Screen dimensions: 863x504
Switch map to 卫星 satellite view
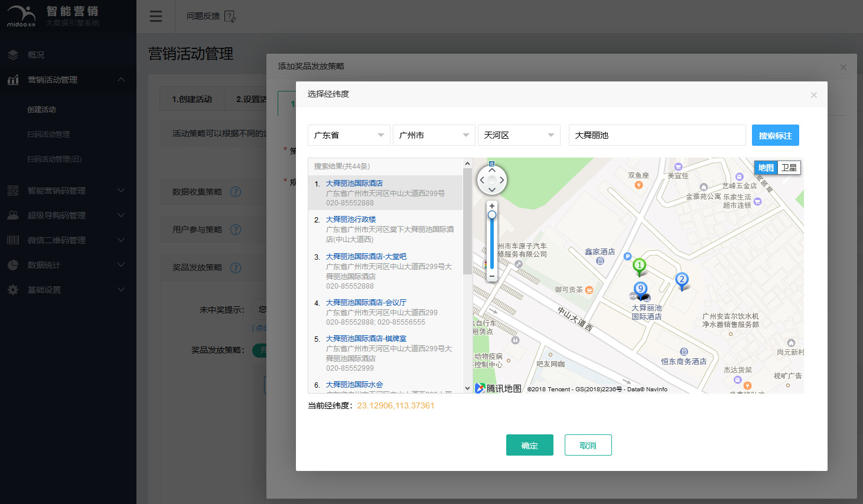[789, 168]
